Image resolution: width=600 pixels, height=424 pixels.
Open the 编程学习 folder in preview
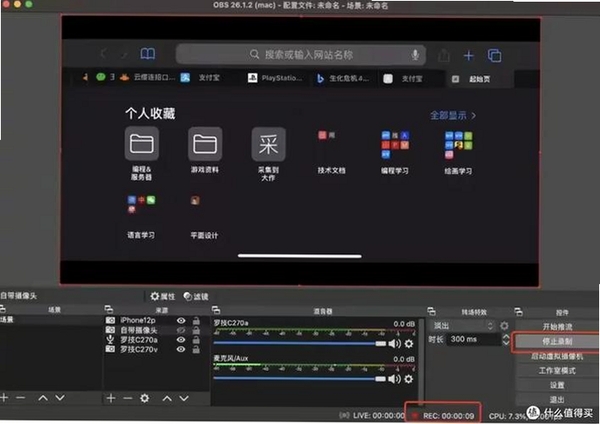[x=395, y=152]
